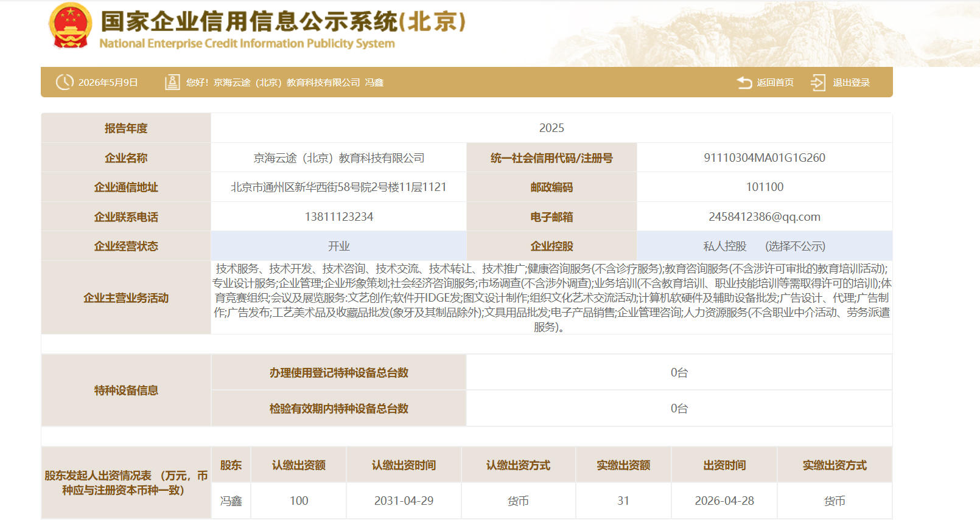
Task: Select the email 2458412386@qq.com
Action: point(765,217)
